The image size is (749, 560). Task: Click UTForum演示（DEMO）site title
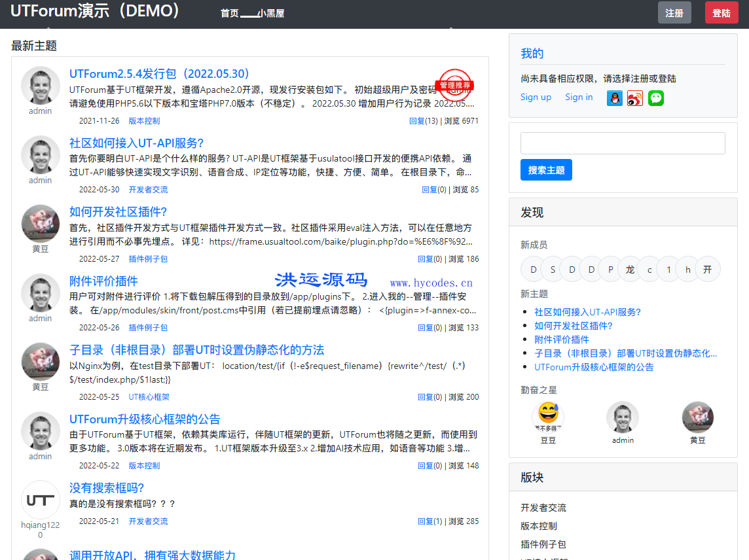tap(94, 10)
